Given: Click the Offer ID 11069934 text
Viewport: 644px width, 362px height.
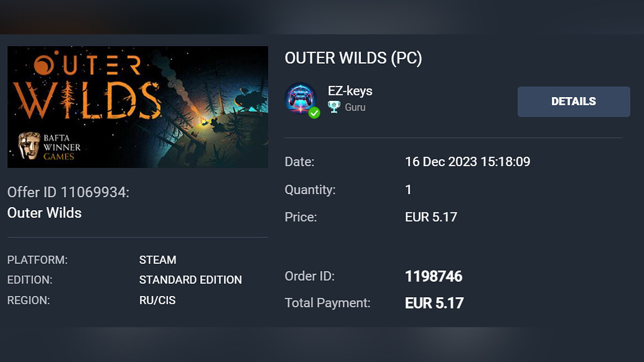Looking at the screenshot, I should 68,193.
